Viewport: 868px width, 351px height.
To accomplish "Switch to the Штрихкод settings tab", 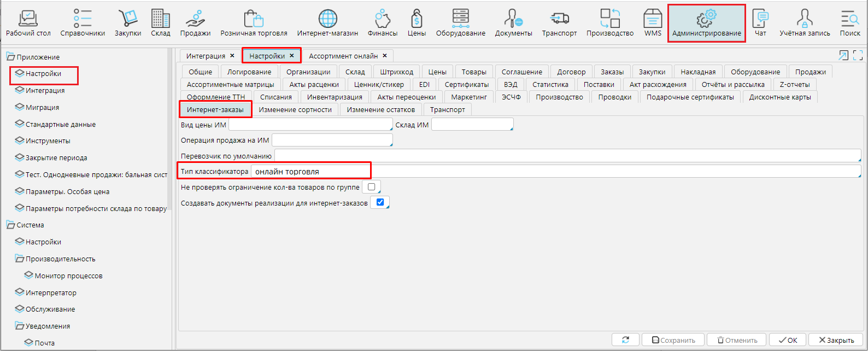I will [396, 72].
